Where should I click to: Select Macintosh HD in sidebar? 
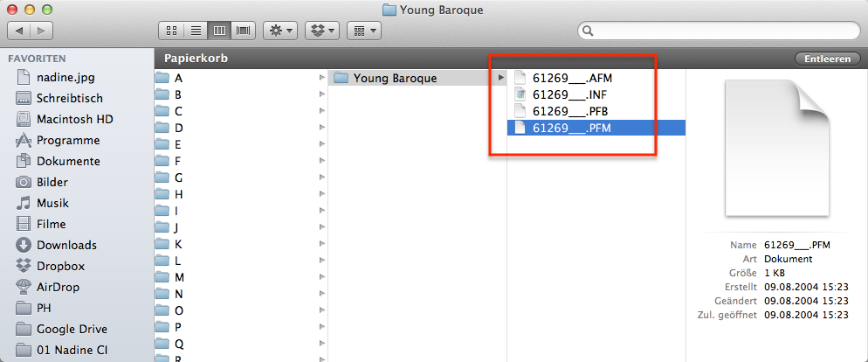click(74, 119)
